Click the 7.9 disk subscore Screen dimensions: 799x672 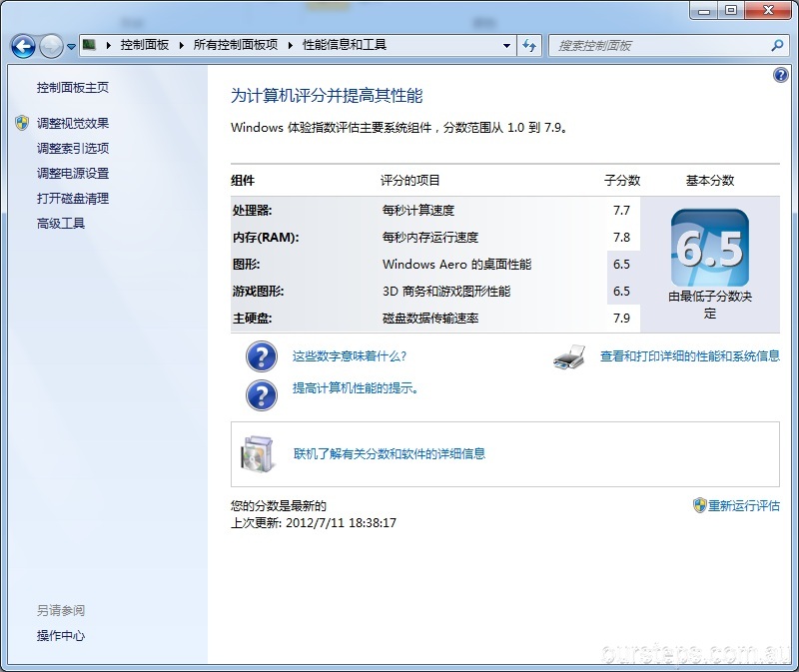click(621, 318)
